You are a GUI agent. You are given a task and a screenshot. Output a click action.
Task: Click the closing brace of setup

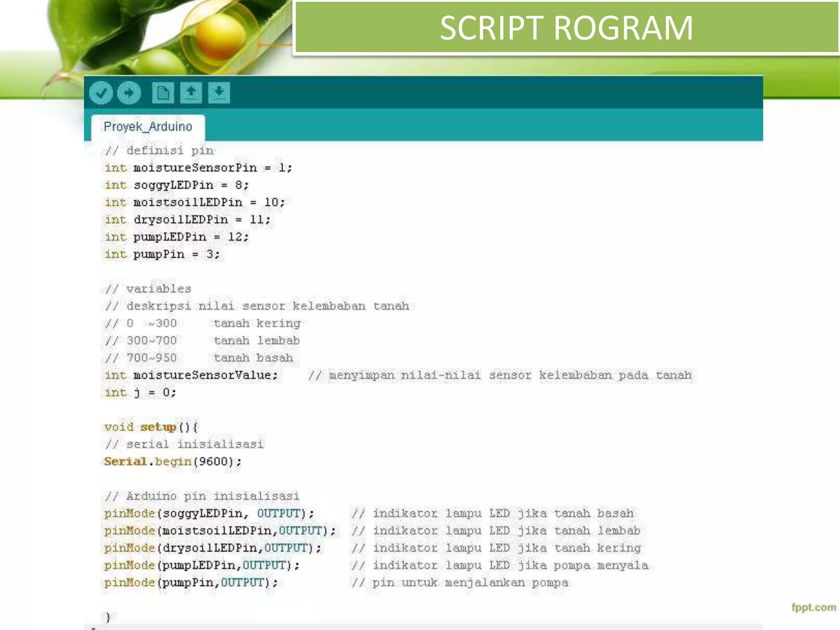[x=108, y=617]
